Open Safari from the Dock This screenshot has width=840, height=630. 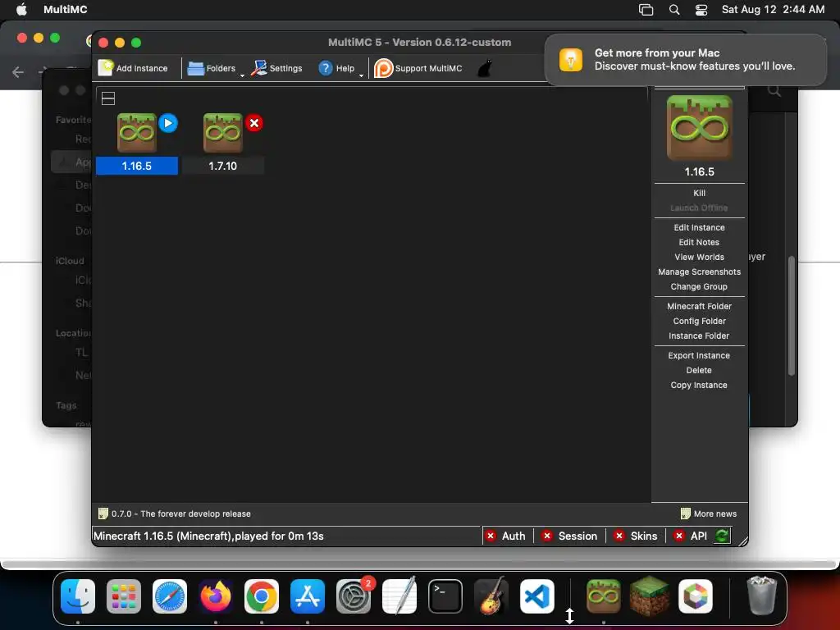[x=170, y=596]
